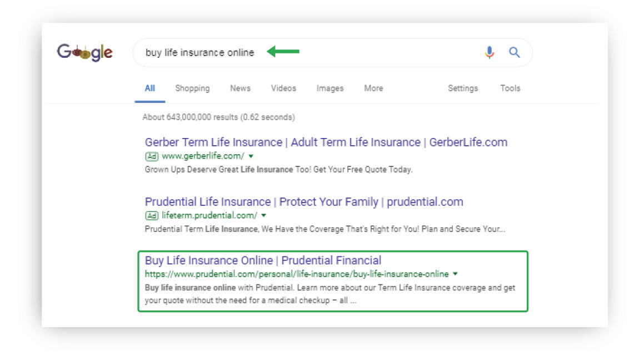The height and width of the screenshot is (355, 644).
Task: Open the Gerber Term Life Insurance ad title
Action: 326,142
